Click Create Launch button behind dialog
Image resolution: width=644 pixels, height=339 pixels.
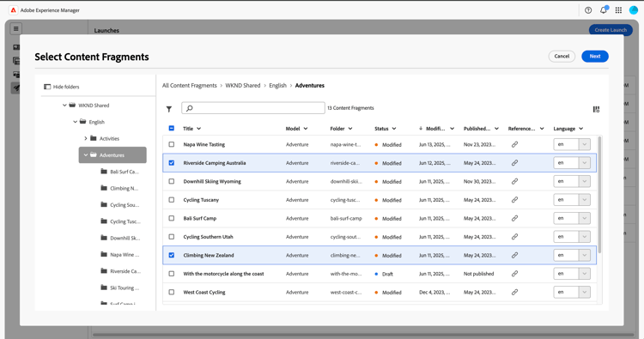(x=611, y=29)
